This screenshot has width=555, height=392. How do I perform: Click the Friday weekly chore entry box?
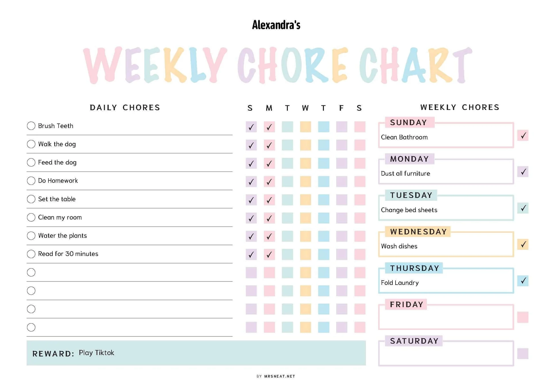click(446, 318)
